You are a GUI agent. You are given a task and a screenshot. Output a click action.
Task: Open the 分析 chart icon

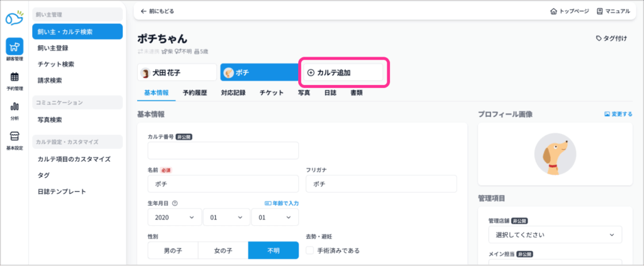14,109
